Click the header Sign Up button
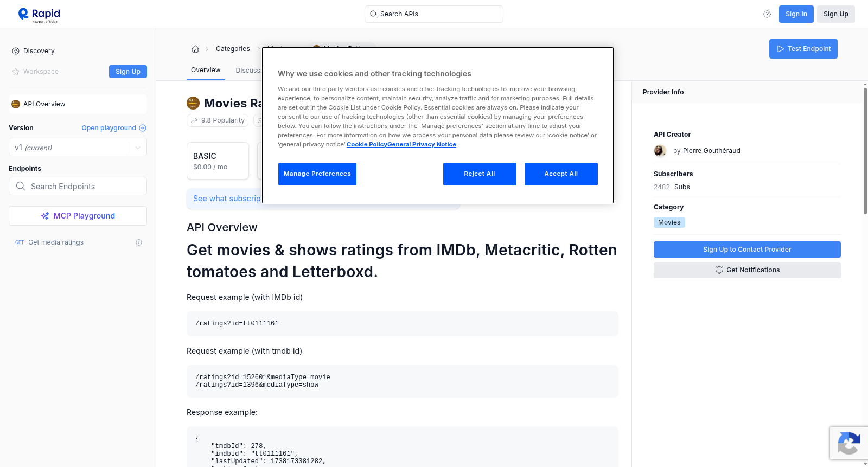The height and width of the screenshot is (467, 868). (x=836, y=14)
